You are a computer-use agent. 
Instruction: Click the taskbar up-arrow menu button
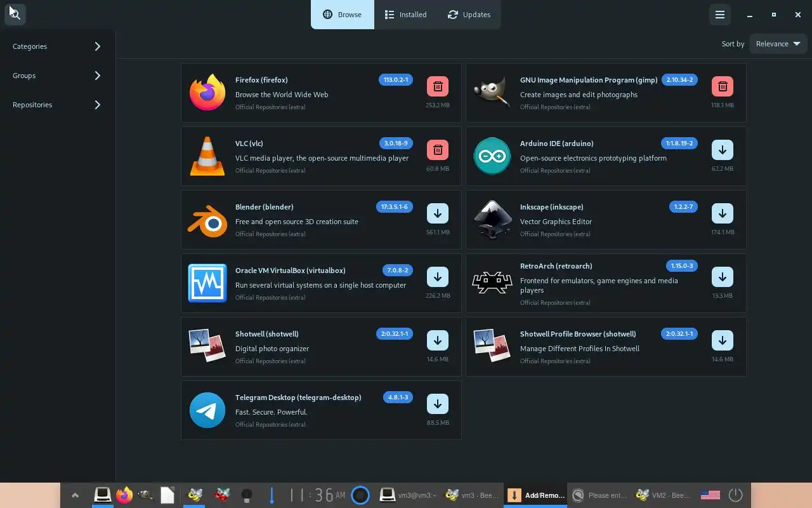[75, 495]
